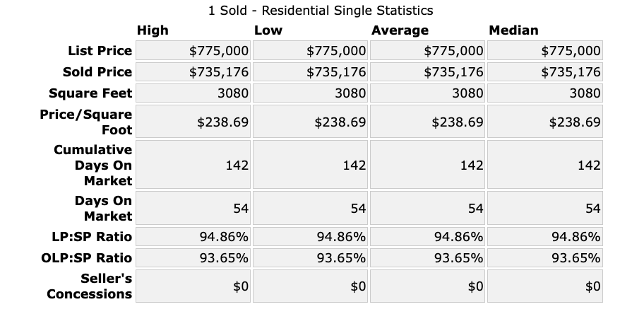Select the Average Square Feet value cell
This screenshot has width=644, height=314.
click(427, 93)
